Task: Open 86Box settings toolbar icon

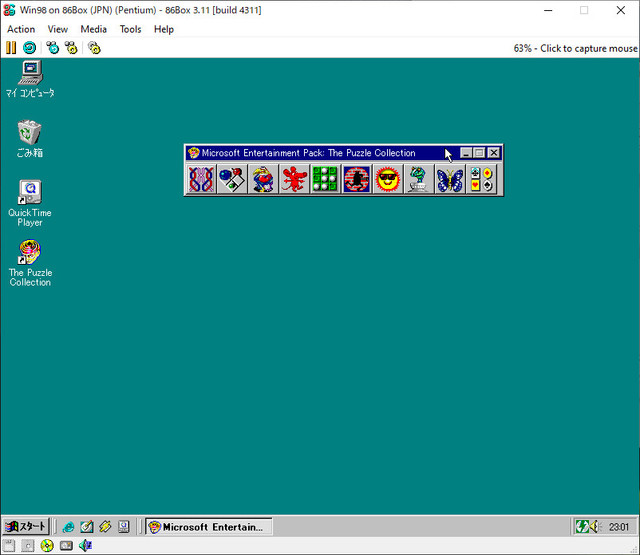Action: (x=94, y=48)
